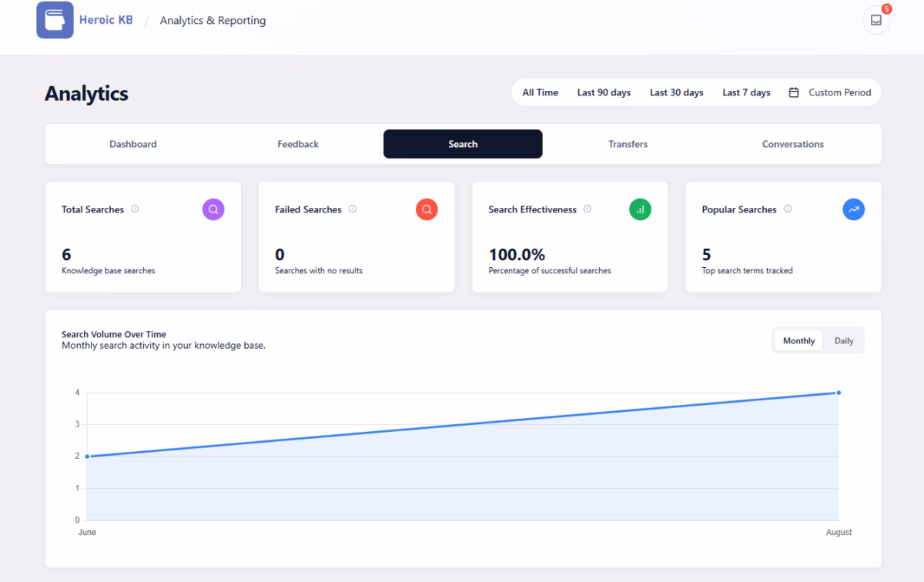The width and height of the screenshot is (924, 582).
Task: Click the blue Popular Searches trend icon
Action: coord(853,209)
